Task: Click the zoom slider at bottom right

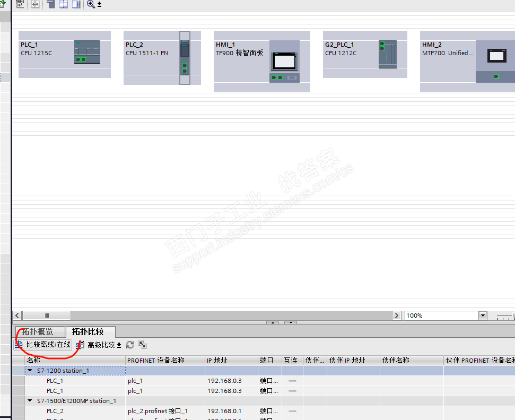Action: point(506,316)
